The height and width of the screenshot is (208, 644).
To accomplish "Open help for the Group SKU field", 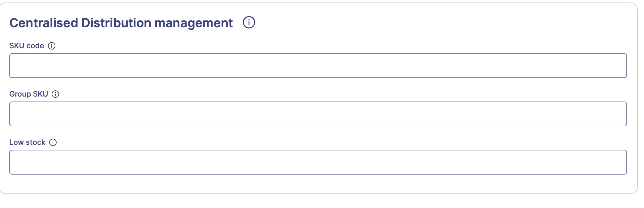I will (x=55, y=94).
